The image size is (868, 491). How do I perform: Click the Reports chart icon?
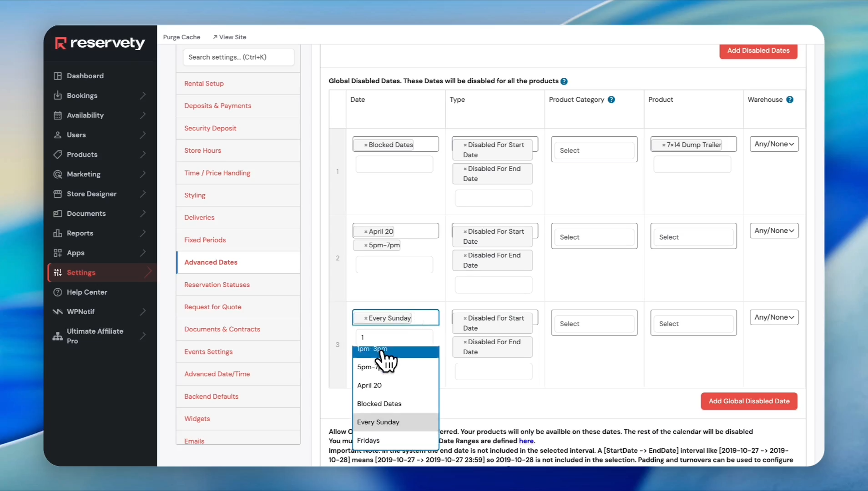pos(58,233)
